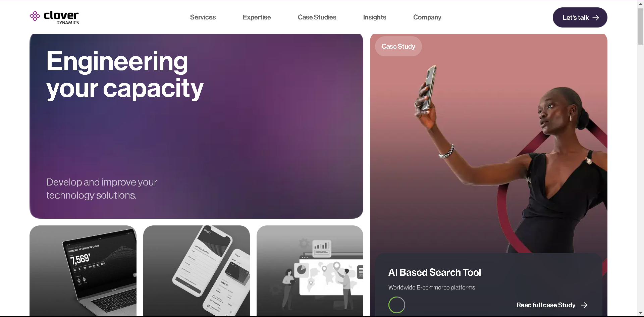Open the Insights navigation item
644x317 pixels.
pyautogui.click(x=375, y=17)
